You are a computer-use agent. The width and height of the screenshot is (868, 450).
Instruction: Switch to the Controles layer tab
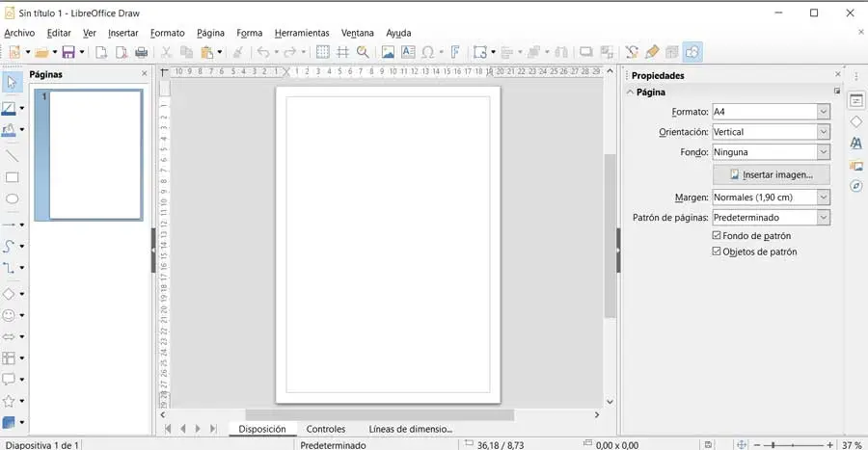tap(326, 429)
